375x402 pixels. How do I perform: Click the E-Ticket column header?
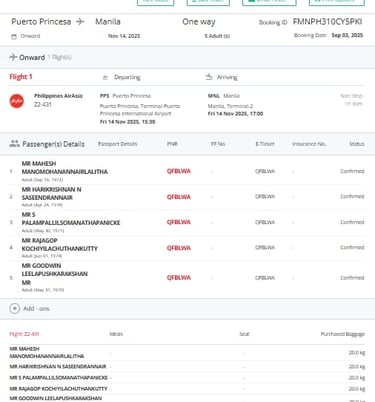(265, 144)
